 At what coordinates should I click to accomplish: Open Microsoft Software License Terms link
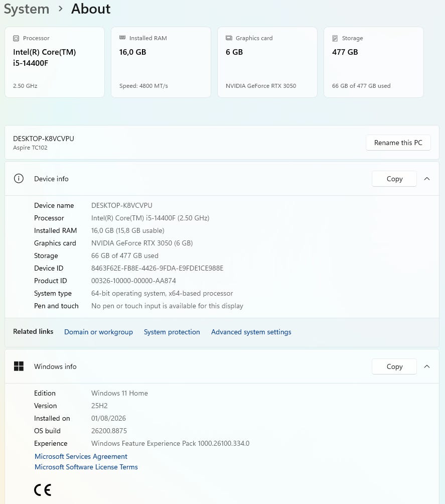point(86,467)
